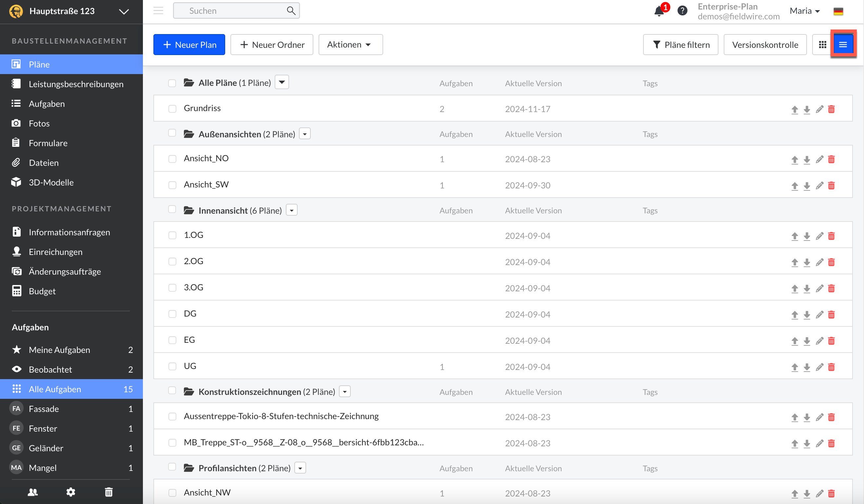Open Alle Pläne folder dropdown arrow
This screenshot has width=864, height=504.
tap(282, 82)
